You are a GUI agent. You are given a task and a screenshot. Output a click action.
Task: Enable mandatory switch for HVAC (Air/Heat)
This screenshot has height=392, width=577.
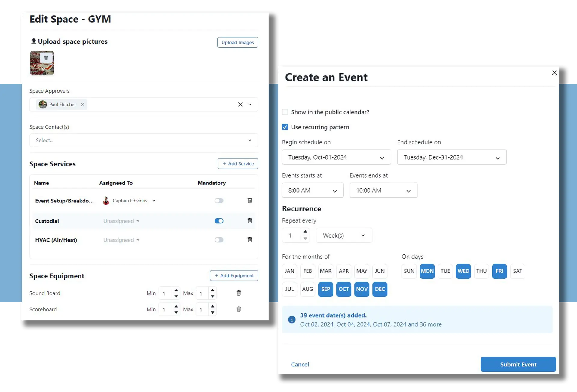[x=219, y=240]
